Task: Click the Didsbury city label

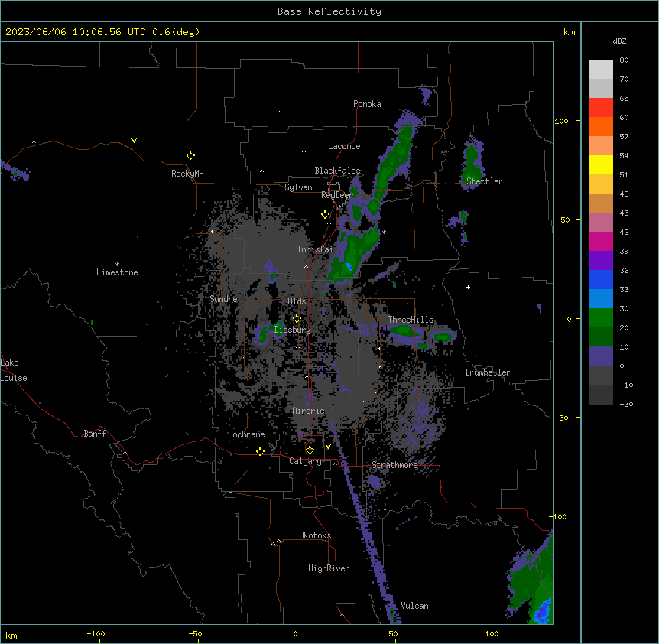Action: [293, 330]
